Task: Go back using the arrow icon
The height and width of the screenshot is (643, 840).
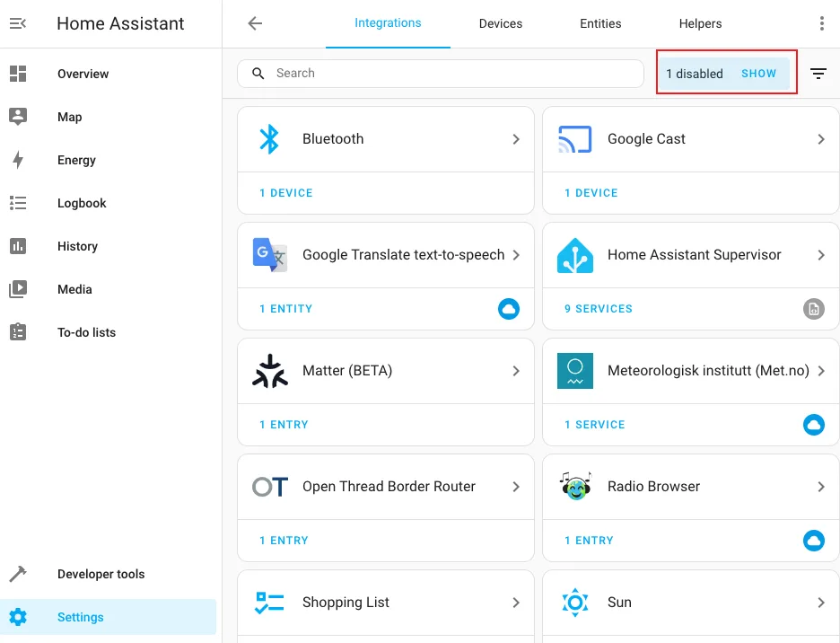Action: tap(255, 23)
